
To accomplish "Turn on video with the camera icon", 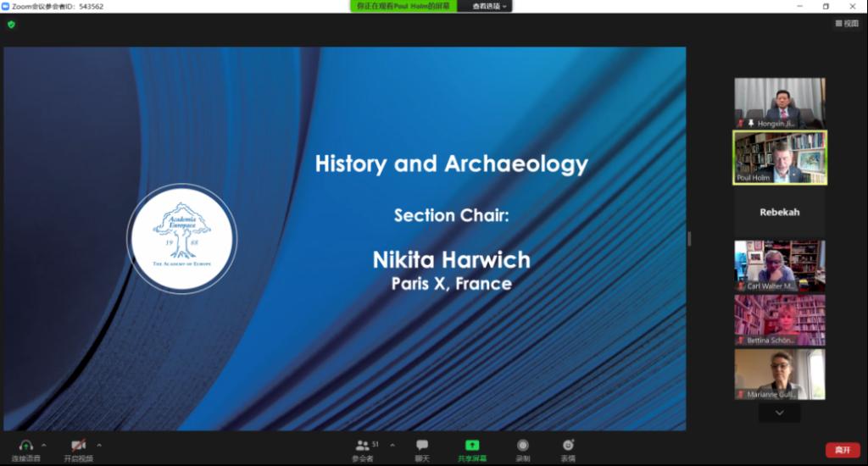I will pyautogui.click(x=78, y=445).
